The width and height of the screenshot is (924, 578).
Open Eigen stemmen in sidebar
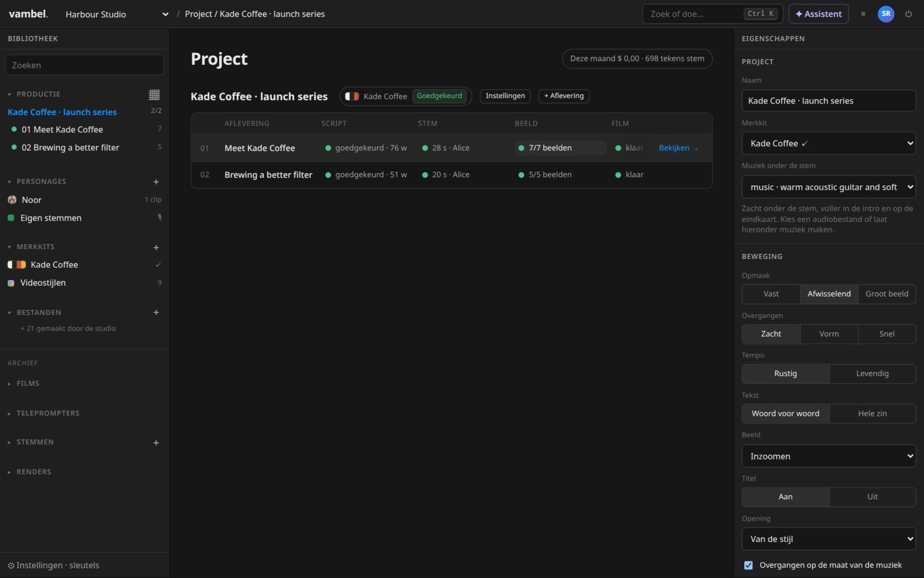click(51, 218)
